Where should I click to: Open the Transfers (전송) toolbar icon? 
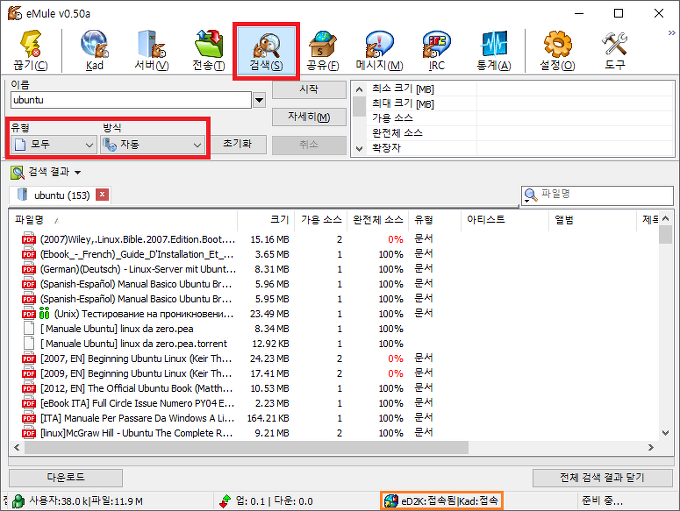[x=209, y=50]
